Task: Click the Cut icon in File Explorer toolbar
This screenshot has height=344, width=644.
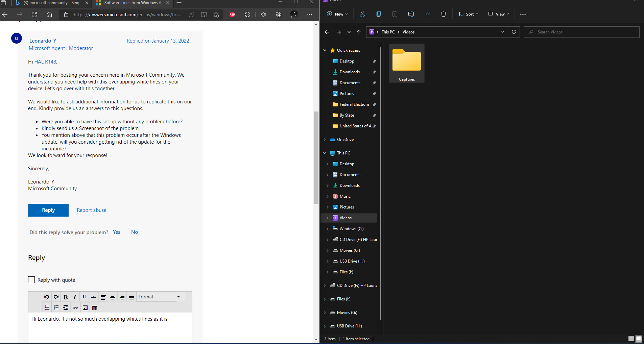Action: (x=362, y=14)
